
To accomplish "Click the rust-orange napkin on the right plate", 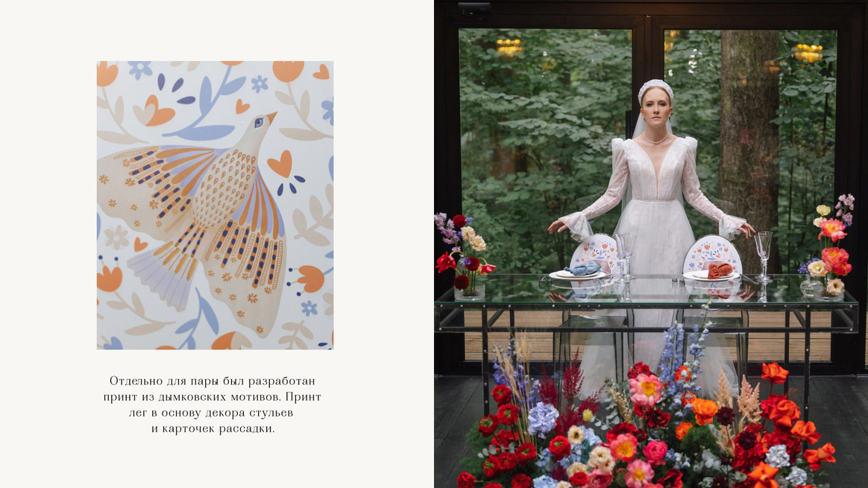I will click(x=720, y=270).
